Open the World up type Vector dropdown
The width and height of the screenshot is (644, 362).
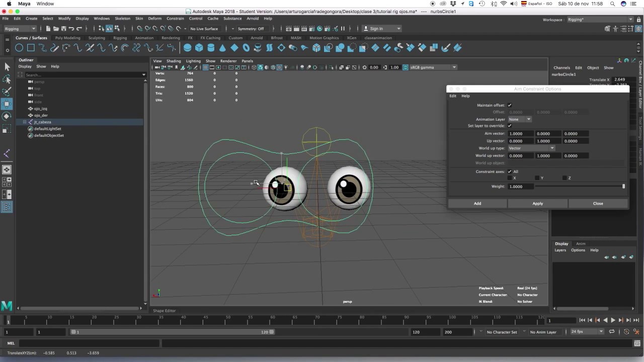(x=531, y=148)
